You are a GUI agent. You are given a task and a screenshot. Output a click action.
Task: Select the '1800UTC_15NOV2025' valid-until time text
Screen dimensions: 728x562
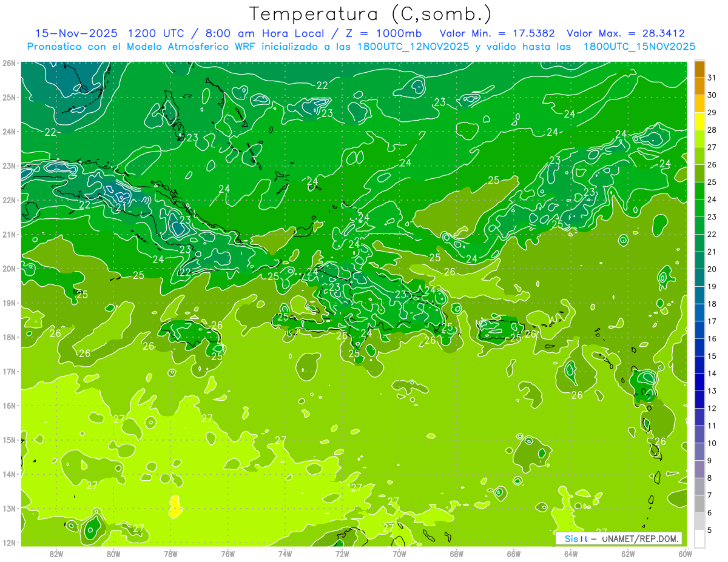(x=639, y=46)
